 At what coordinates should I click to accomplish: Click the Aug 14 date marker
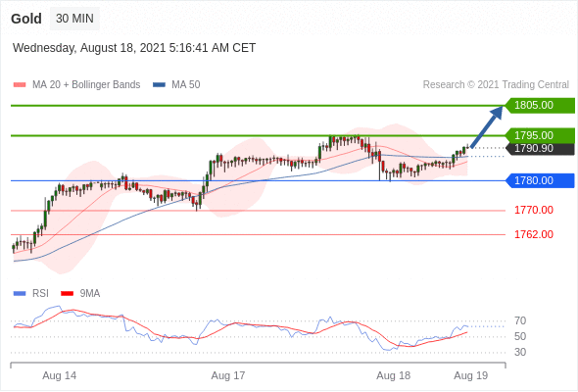pos(60,375)
